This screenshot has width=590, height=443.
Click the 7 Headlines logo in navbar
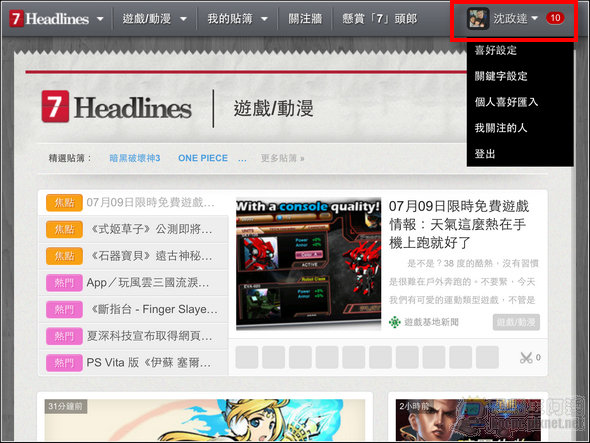click(49, 18)
